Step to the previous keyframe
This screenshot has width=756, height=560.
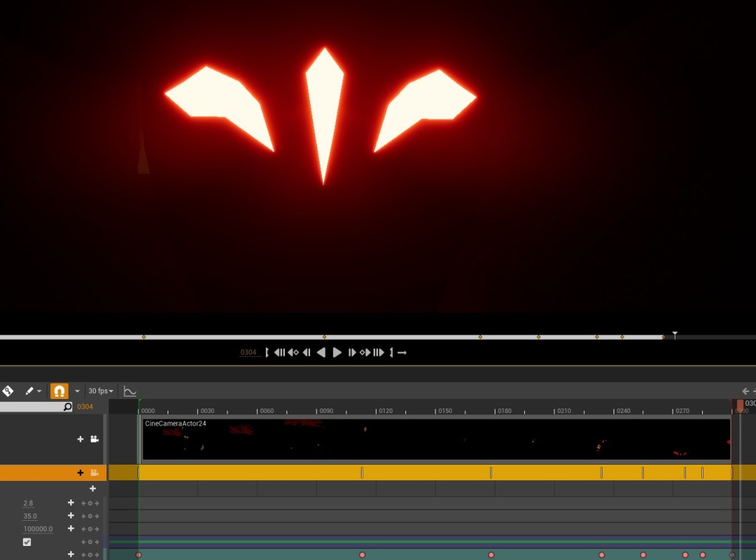[x=293, y=352]
